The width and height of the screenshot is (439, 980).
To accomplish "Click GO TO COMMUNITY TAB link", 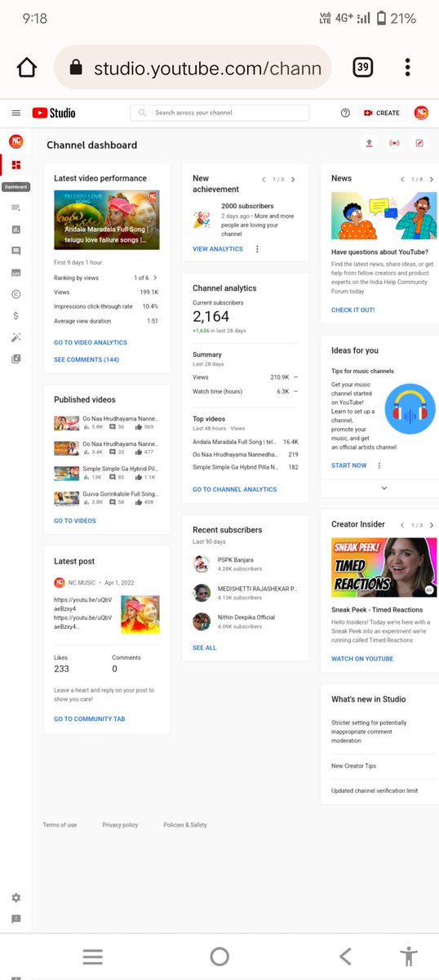I will (x=90, y=719).
